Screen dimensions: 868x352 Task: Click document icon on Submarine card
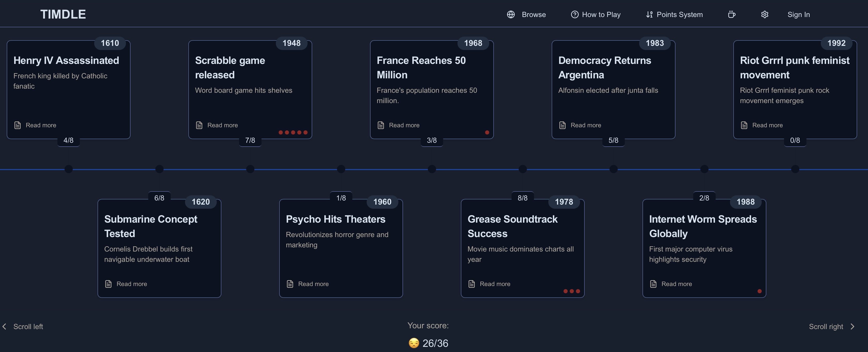(108, 284)
